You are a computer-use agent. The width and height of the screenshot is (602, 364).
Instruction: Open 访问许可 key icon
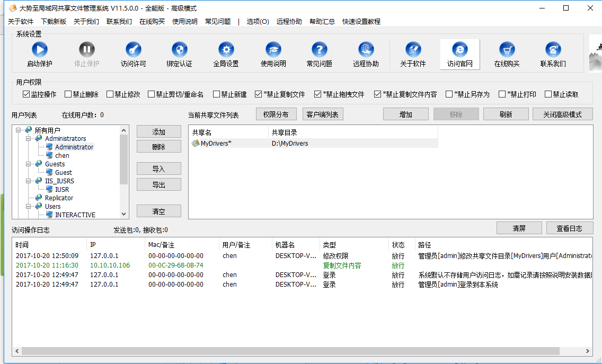133,49
